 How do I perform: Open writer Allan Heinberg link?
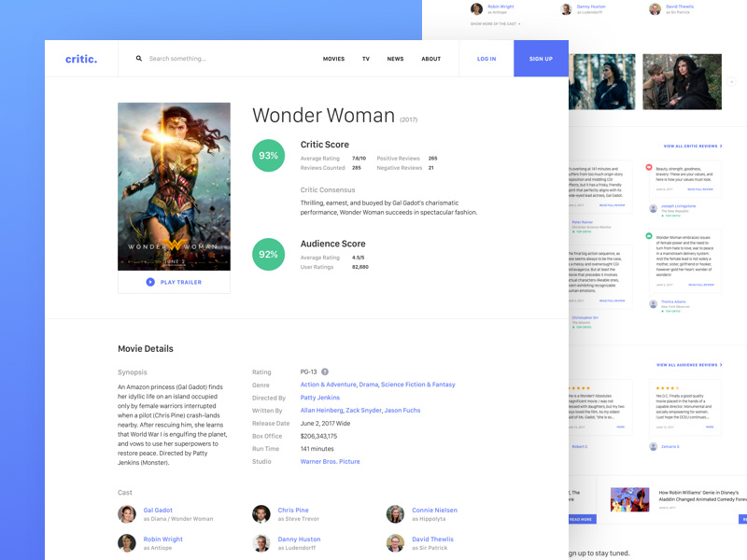point(321,411)
